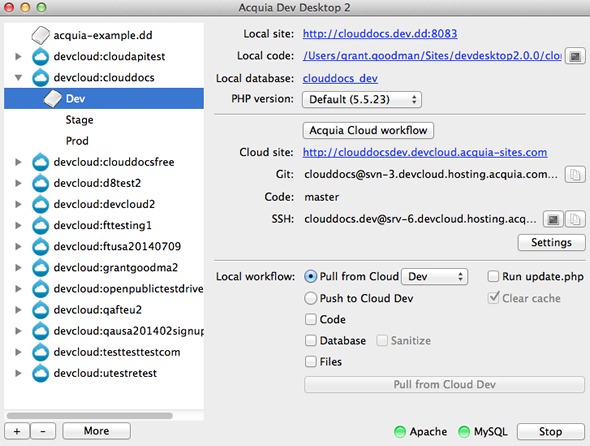Click the devcloud:grantgoodma2 Drupal drop icon
The image size is (590, 446).
coord(40,268)
